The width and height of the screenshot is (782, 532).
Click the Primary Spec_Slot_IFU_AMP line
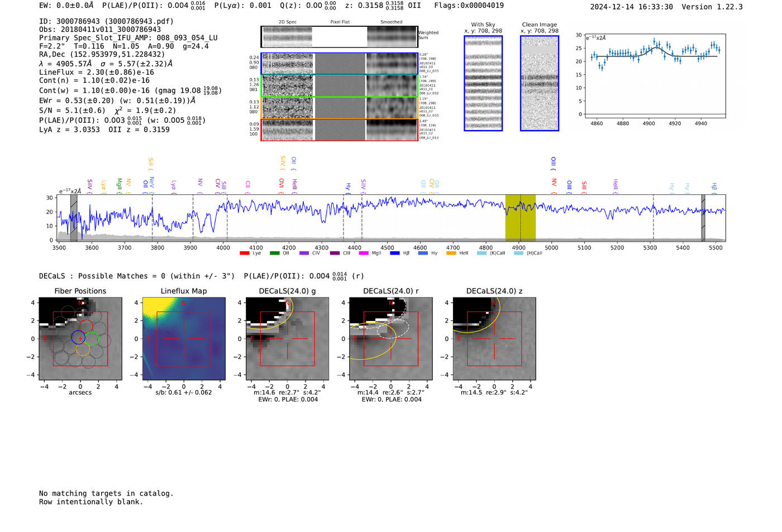128,38
